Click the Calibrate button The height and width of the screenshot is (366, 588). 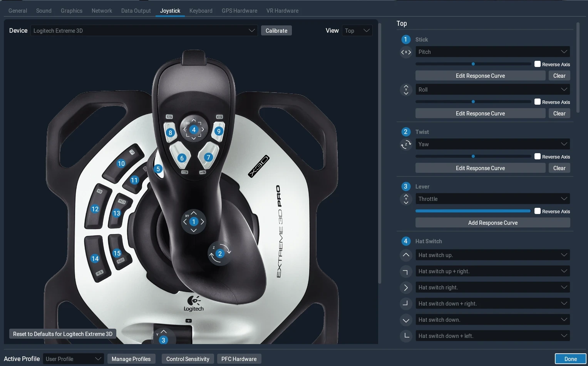coord(276,31)
